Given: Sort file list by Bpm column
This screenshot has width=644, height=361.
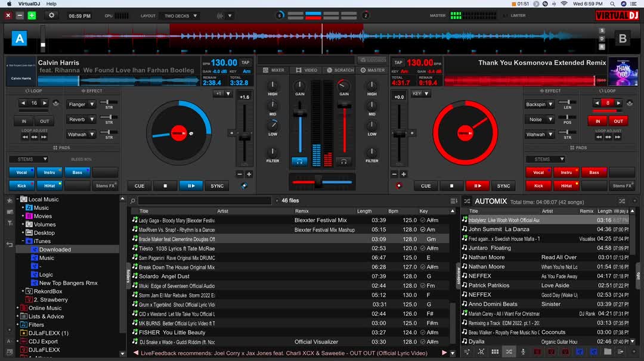Looking at the screenshot, I should click(393, 211).
